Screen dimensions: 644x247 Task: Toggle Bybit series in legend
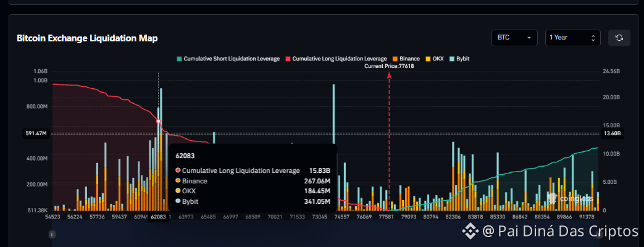459,59
